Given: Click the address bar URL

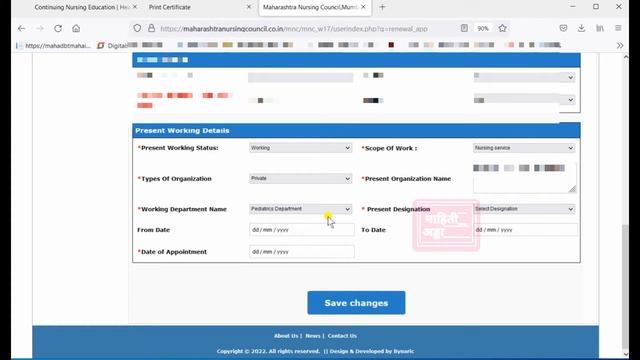Looking at the screenshot, I should click(x=294, y=29).
